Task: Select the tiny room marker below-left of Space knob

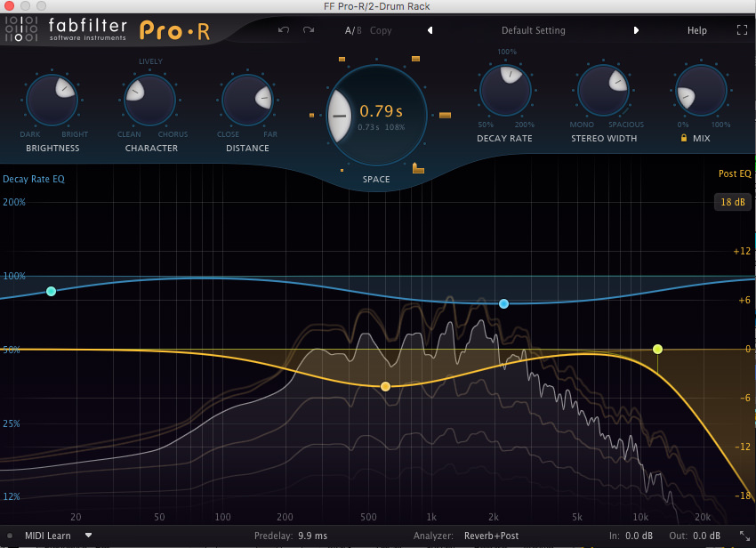Action: tap(342, 170)
